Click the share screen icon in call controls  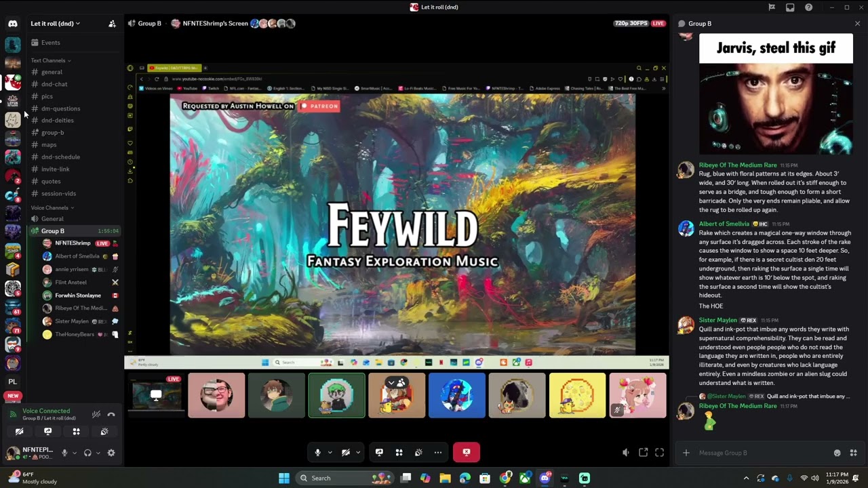tap(379, 453)
